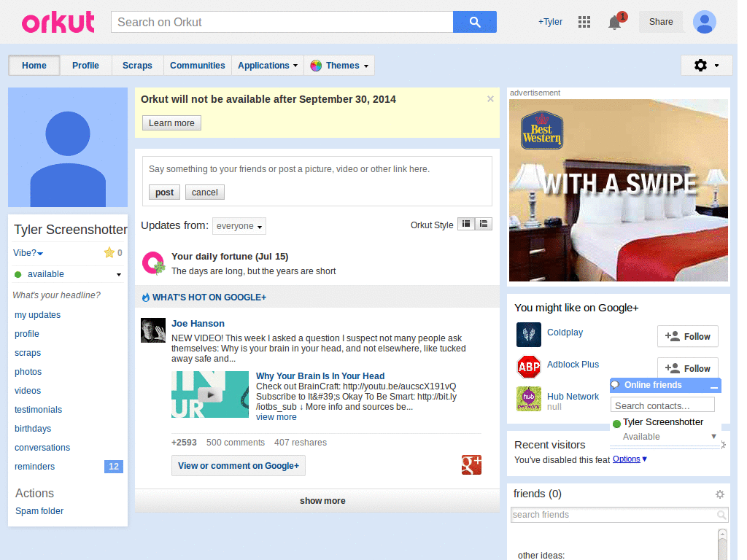Screen dimensions: 747x560
Task: Click show more updates
Action: [x=317, y=501]
